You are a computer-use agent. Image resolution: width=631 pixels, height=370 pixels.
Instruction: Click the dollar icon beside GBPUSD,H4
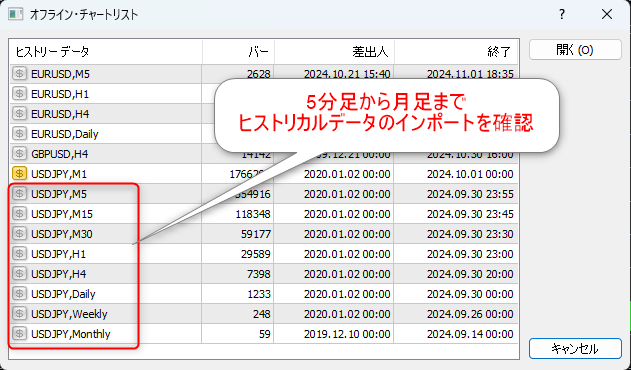pos(19,154)
